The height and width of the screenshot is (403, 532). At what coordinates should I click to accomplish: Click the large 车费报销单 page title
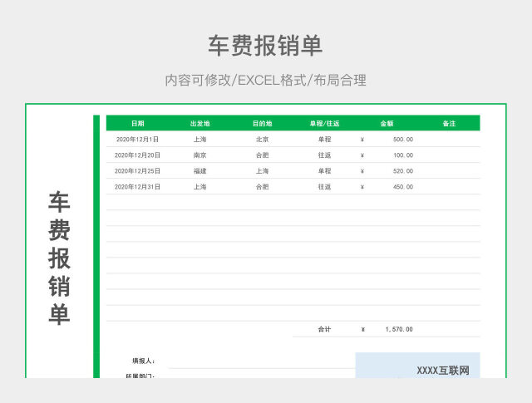[265, 46]
